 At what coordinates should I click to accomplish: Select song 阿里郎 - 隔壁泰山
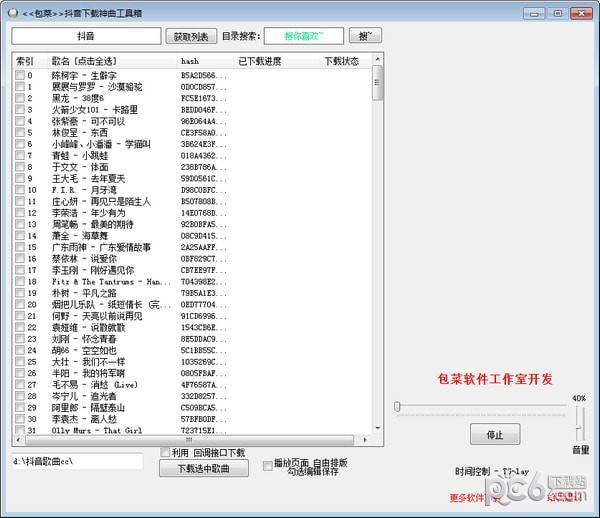coord(88,407)
